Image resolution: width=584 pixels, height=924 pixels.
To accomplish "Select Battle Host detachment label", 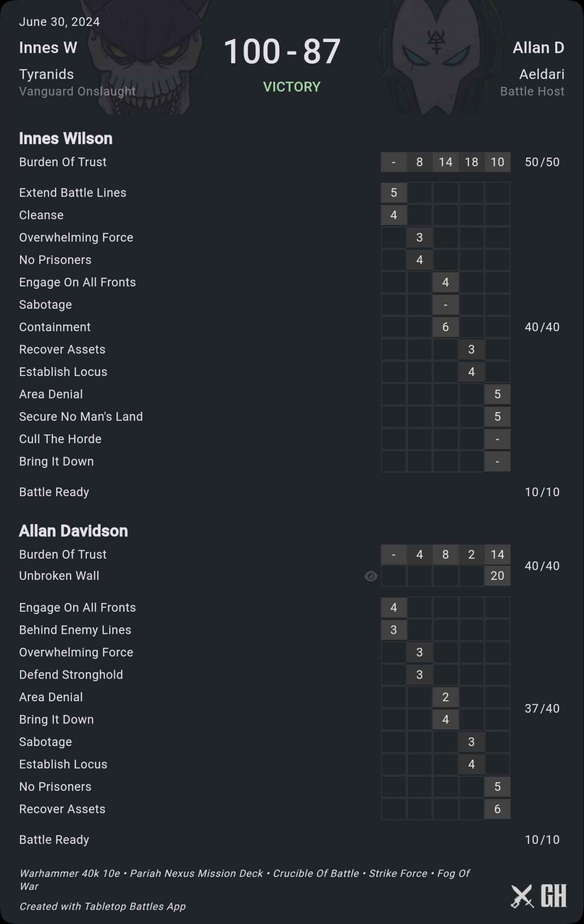I will 532,91.
